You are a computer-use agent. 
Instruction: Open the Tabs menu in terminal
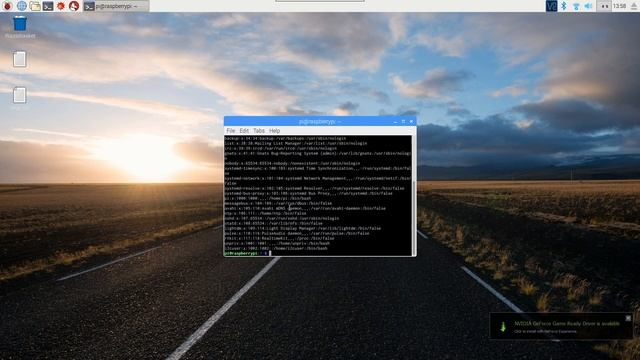(x=259, y=131)
